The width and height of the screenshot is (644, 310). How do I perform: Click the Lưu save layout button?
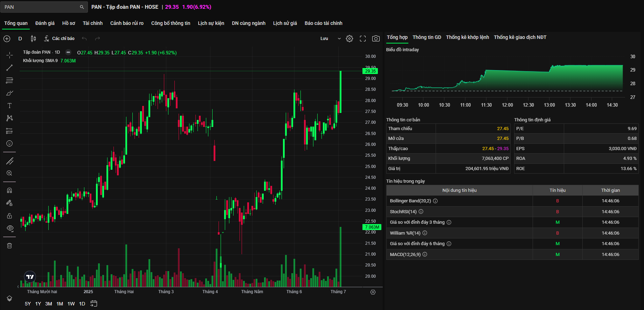tap(324, 39)
